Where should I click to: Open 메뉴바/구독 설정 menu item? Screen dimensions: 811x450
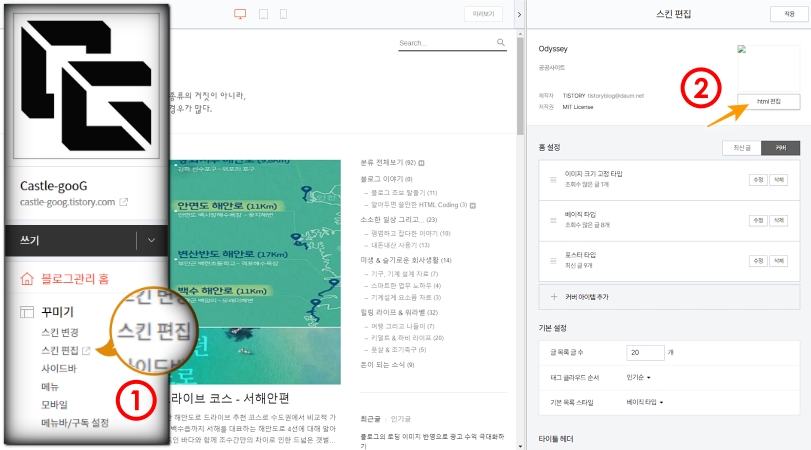pos(75,423)
